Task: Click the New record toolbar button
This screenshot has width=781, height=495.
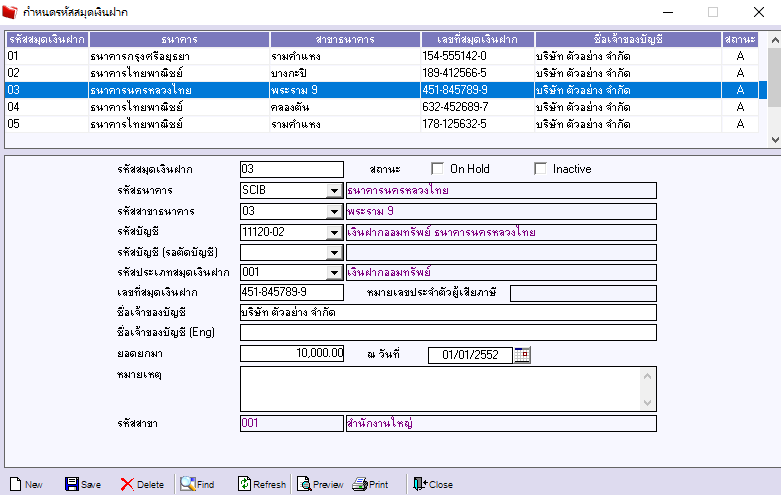Action: 26,484
